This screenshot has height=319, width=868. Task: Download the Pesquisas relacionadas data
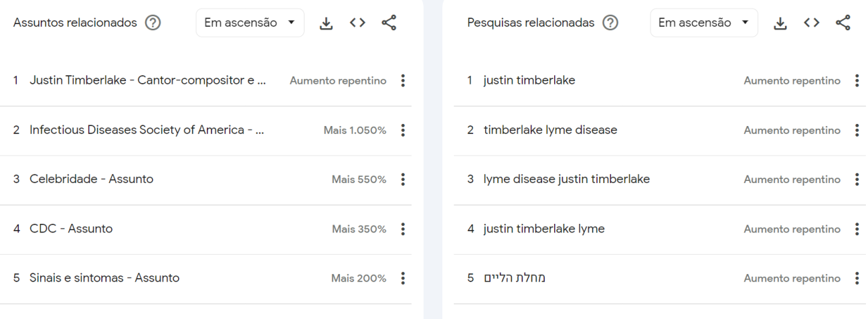[780, 23]
